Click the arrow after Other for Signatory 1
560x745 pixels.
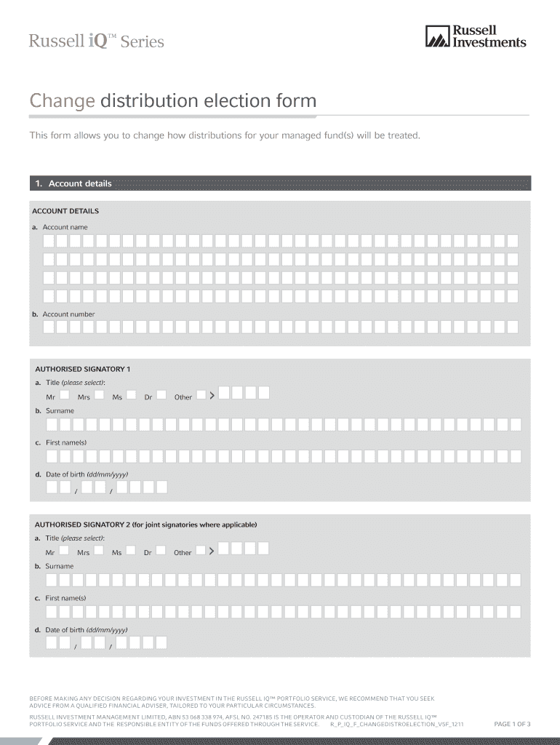pos(212,395)
